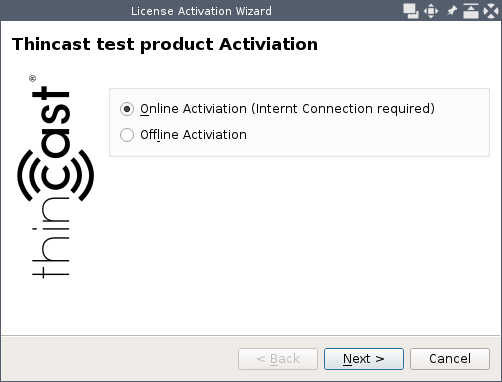Select the Offline Activiation radio button

127,135
